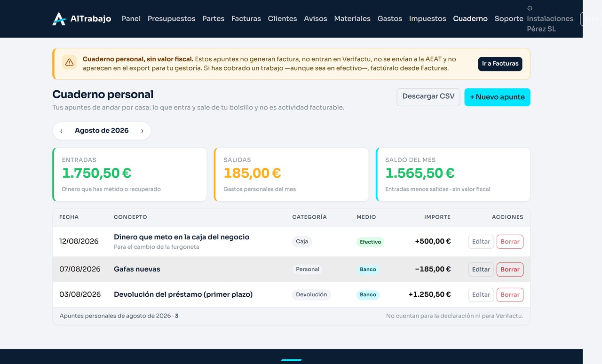Click the amount −185,00 €
This screenshot has height=364, width=602.
click(x=433, y=269)
